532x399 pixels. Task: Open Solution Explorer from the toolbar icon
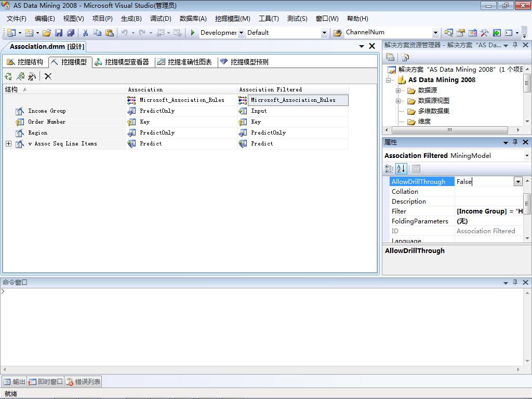pyautogui.click(x=448, y=33)
